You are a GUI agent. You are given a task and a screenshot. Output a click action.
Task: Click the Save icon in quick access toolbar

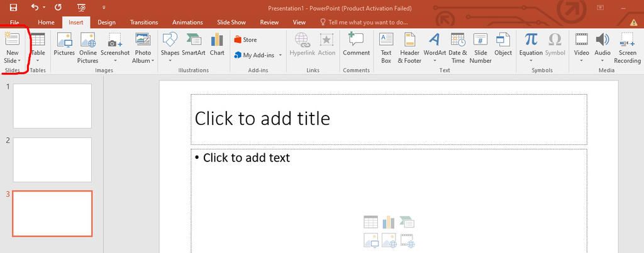coord(14,8)
